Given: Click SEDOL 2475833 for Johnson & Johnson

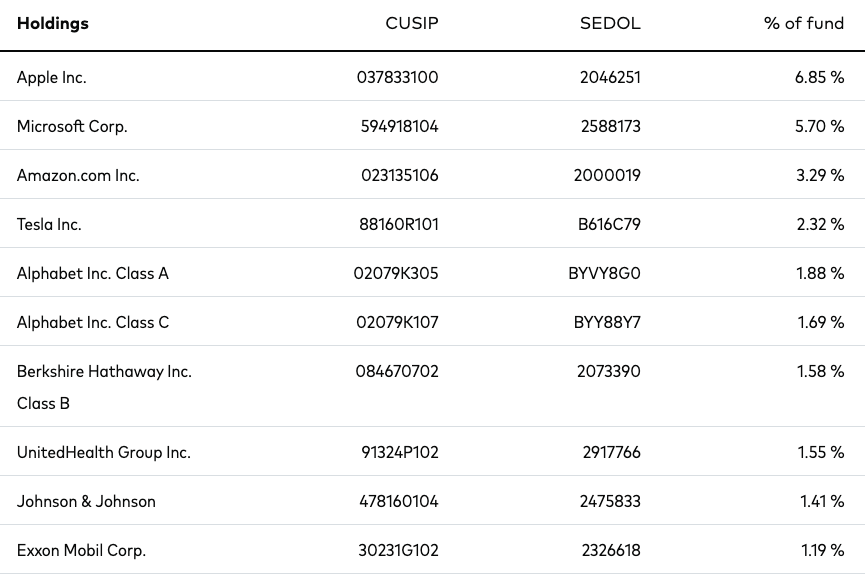Looking at the screenshot, I should [x=610, y=501].
